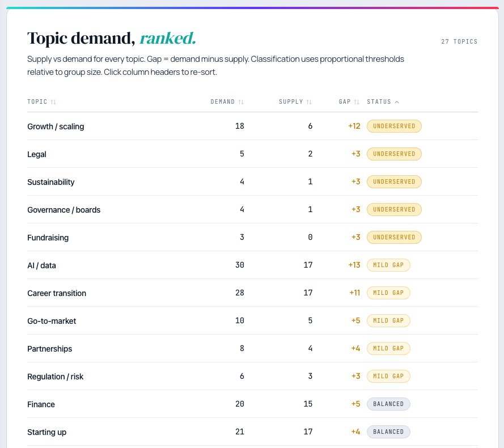The height and width of the screenshot is (448, 504).
Task: Select the Go-to-market topic
Action: 52,321
